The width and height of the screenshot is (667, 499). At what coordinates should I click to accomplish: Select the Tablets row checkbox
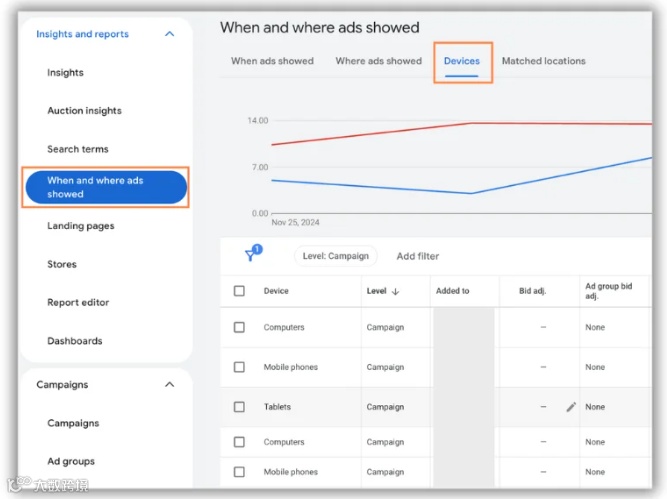click(x=239, y=407)
